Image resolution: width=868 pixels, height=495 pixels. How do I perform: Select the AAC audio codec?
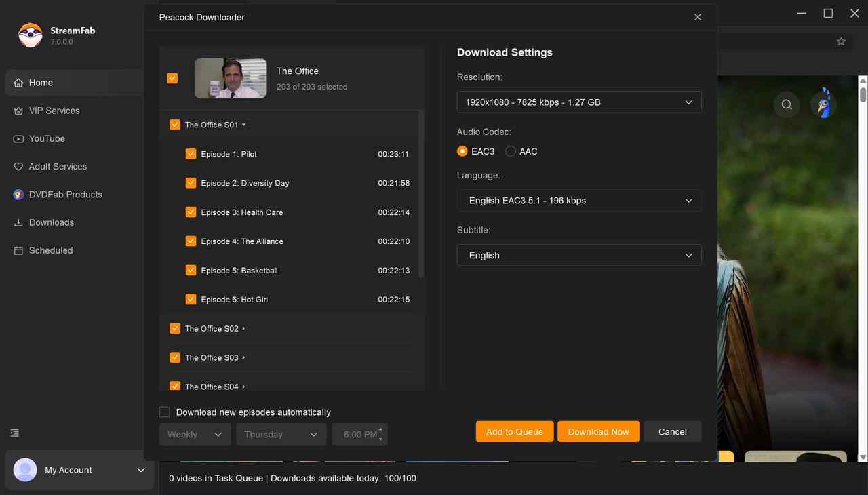pyautogui.click(x=510, y=151)
